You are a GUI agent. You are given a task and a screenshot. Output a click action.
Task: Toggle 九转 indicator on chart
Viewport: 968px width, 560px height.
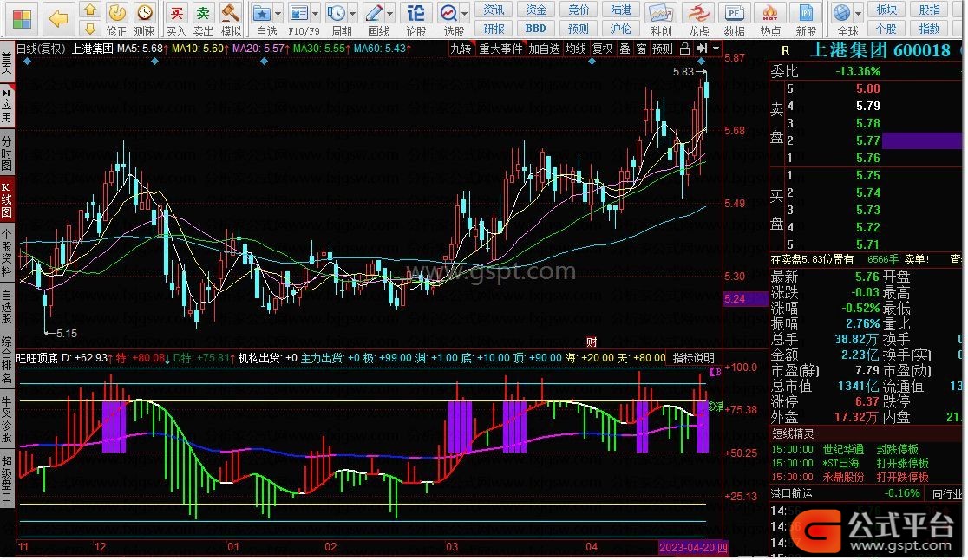click(x=461, y=48)
